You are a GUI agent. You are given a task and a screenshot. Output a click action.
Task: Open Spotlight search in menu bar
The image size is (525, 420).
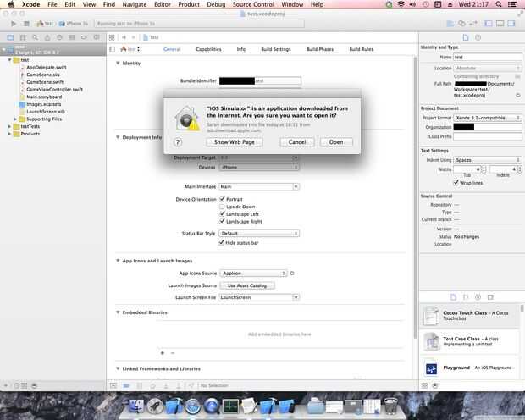pyautogui.click(x=499, y=4)
